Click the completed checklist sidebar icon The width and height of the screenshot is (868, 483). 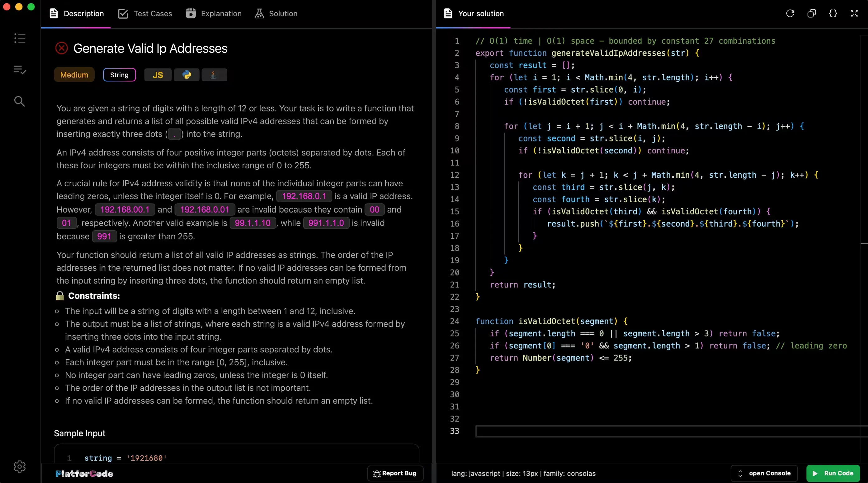20,70
